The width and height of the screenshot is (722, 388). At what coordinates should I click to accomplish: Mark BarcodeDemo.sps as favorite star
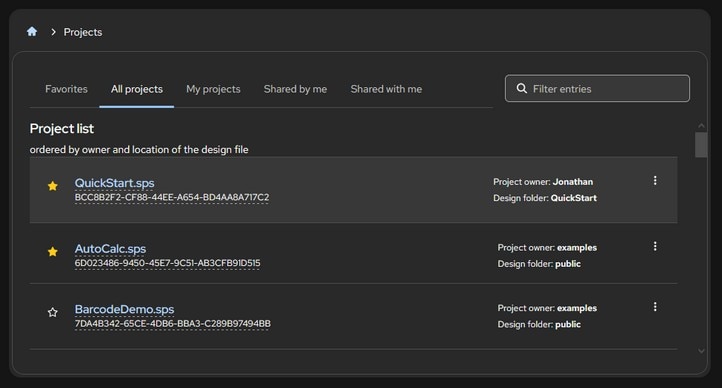coord(52,313)
